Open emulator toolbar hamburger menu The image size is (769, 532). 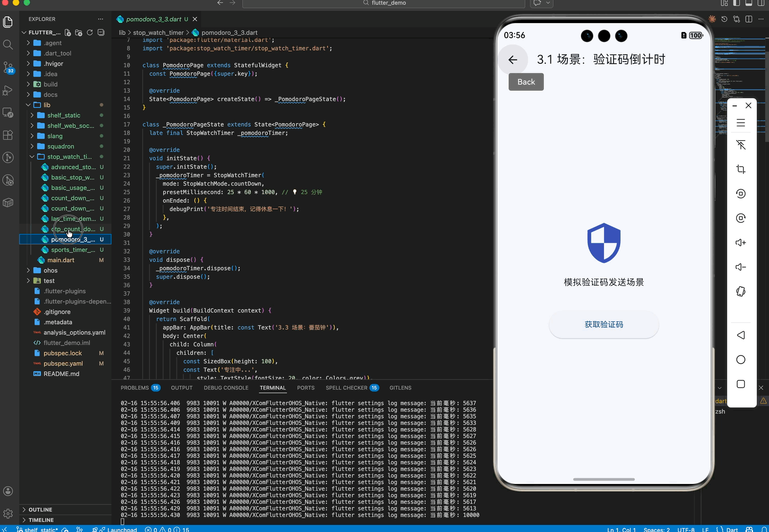tap(741, 123)
